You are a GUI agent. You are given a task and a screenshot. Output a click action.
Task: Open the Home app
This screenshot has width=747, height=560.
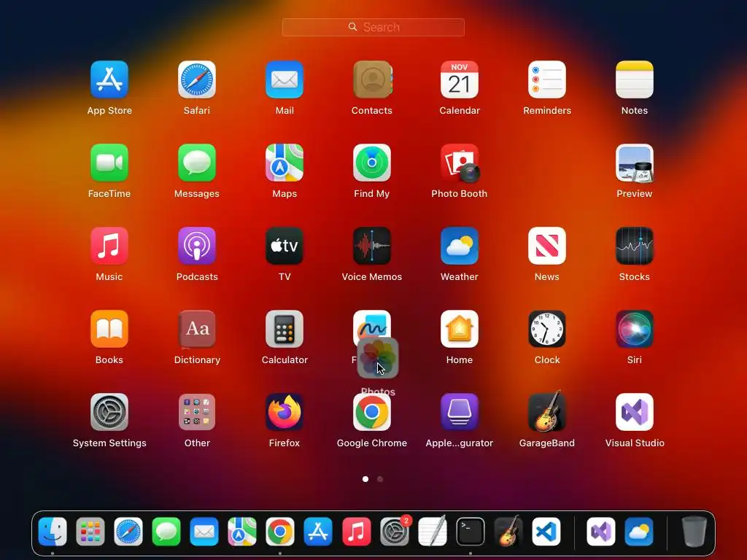coord(460,329)
